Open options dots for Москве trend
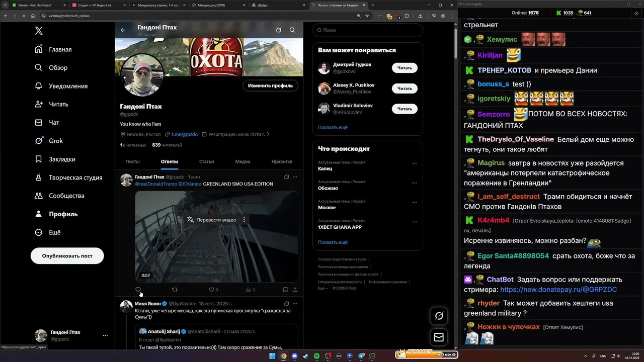Image resolution: width=644 pixels, height=362 pixels. point(415,202)
